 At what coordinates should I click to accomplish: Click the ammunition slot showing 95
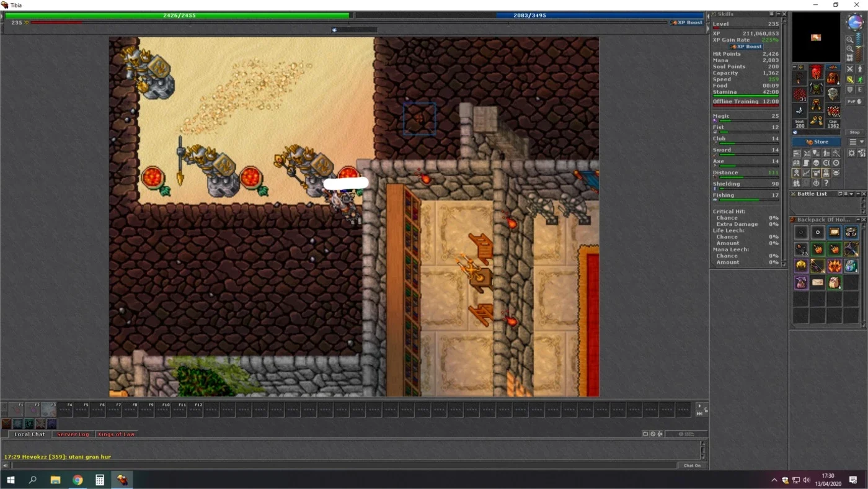tap(833, 110)
